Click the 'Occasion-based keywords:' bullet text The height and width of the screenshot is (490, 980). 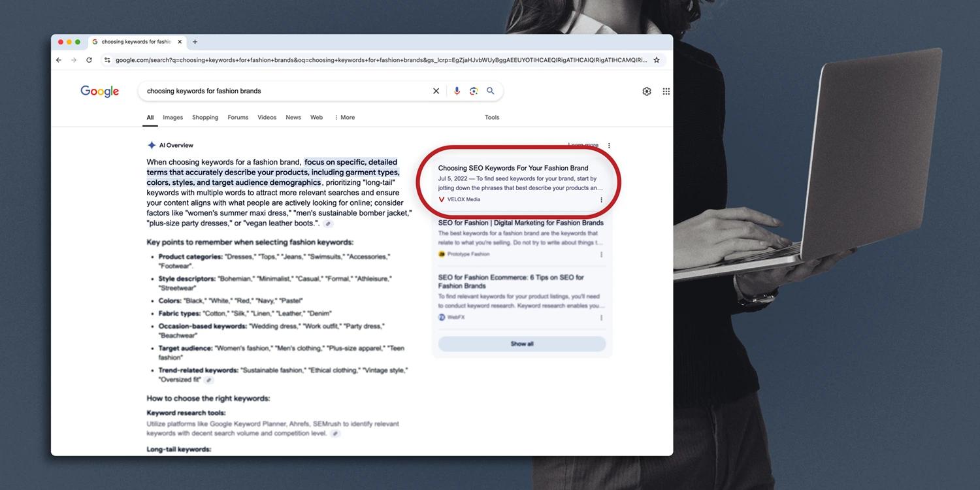tap(203, 326)
